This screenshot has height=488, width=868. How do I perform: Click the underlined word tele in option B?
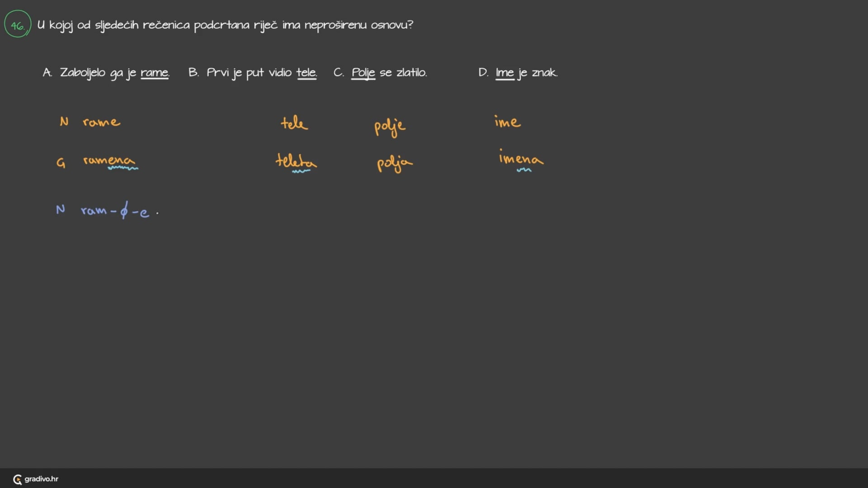tap(306, 73)
